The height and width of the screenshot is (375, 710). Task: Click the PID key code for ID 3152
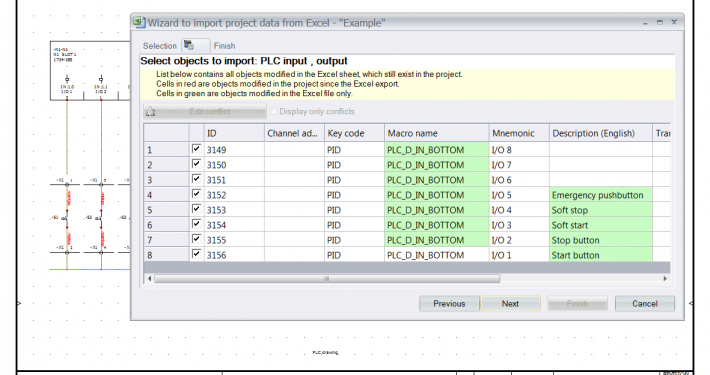point(355,195)
